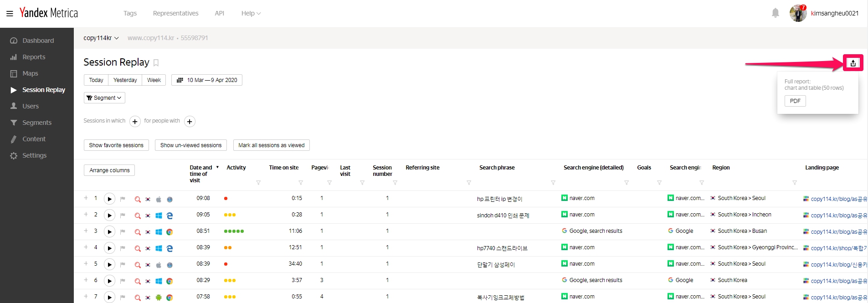Screen dimensions: 868x303
Task: Bookmark the Session Replay report
Action: (x=156, y=63)
